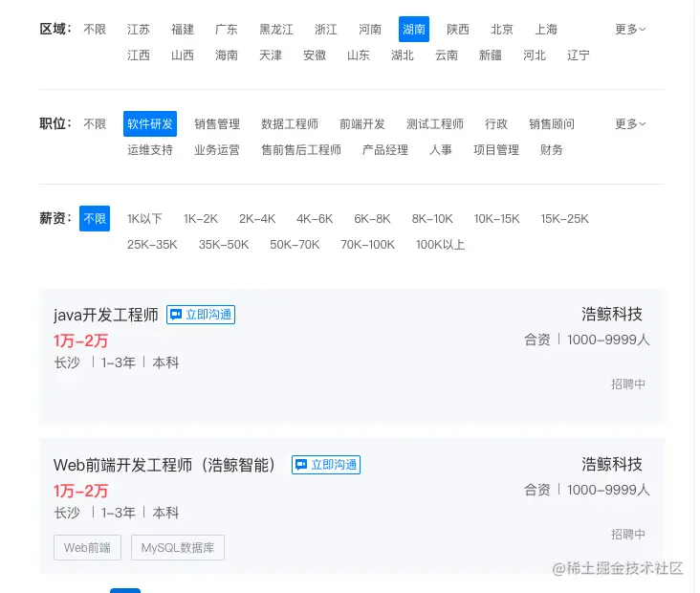Set salary filter to 15K-25K
This screenshot has width=700, height=593.
click(x=565, y=218)
